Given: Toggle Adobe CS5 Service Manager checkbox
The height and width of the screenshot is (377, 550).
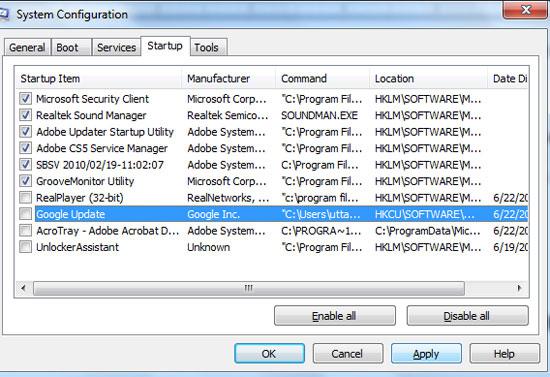Looking at the screenshot, I should 25,148.
